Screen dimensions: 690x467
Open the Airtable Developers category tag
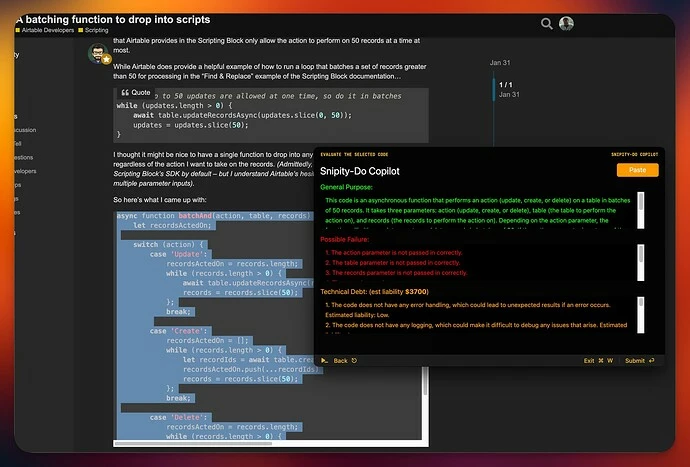(45, 30)
